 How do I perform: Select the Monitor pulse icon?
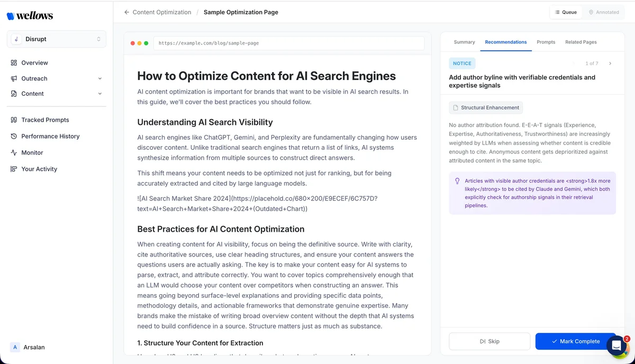(14, 153)
